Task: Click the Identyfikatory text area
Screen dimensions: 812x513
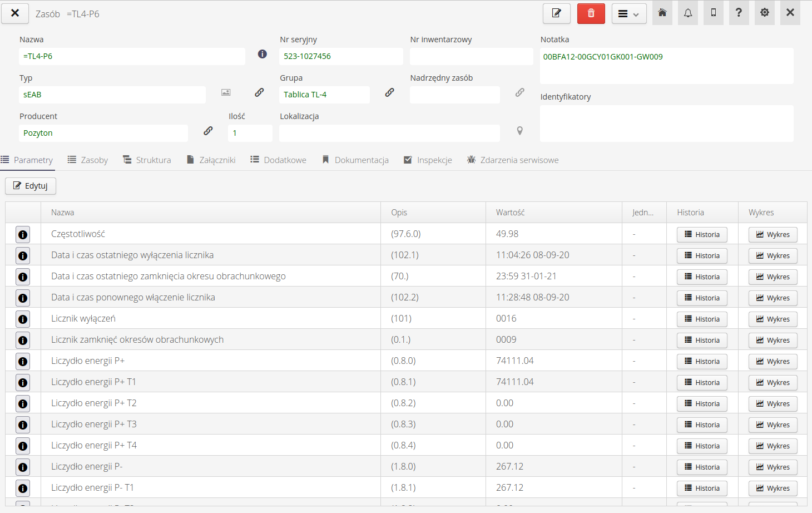Action: [x=666, y=124]
